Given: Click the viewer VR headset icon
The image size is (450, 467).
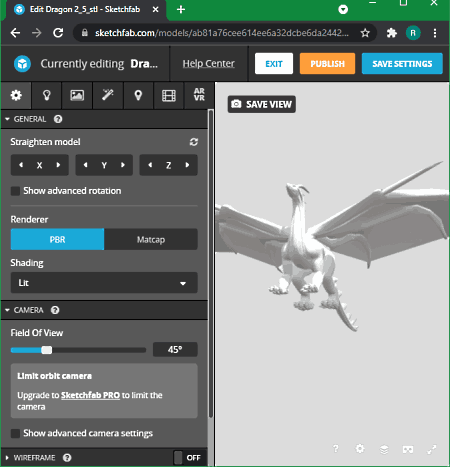Looking at the screenshot, I should [x=408, y=449].
